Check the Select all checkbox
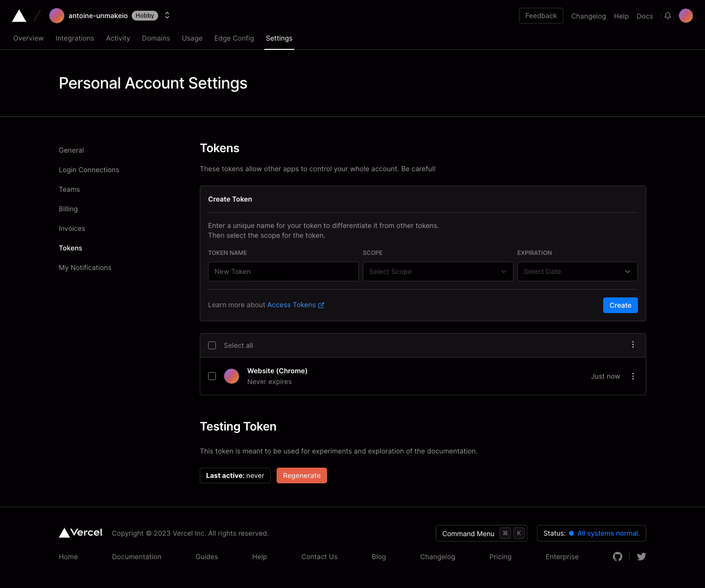This screenshot has height=588, width=705. click(212, 345)
